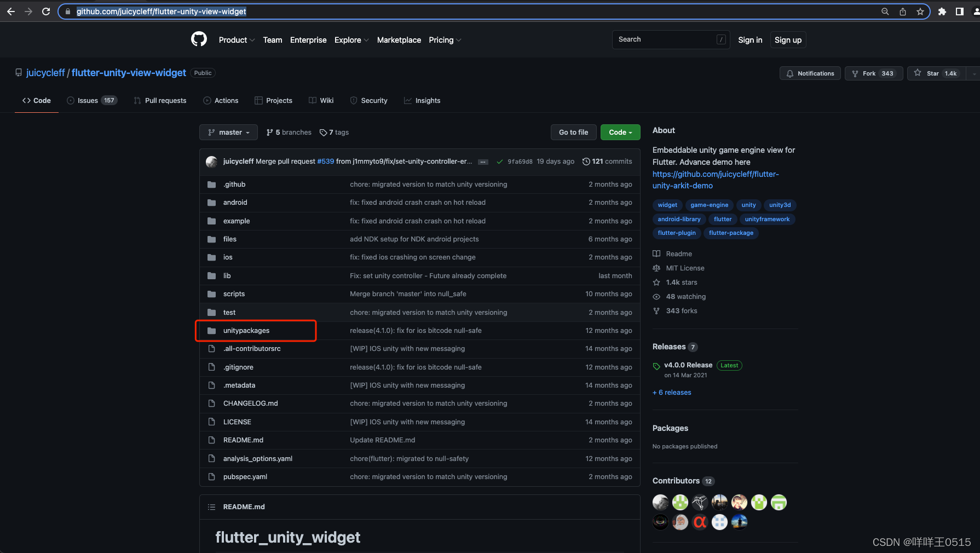Viewport: 980px width, 553px height.
Task: Click the zoom magnifier icon in address bar
Action: click(x=885, y=11)
